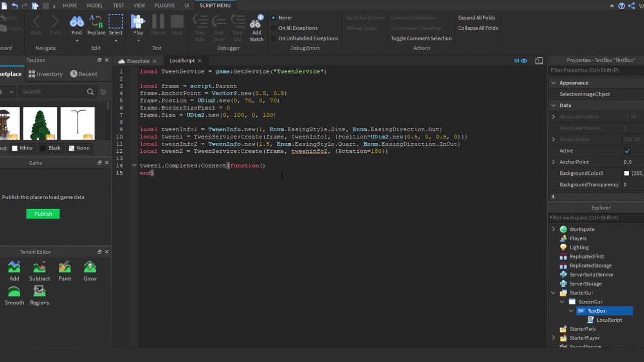Undock the Game panel
This screenshot has width=644, height=362.
click(x=99, y=163)
